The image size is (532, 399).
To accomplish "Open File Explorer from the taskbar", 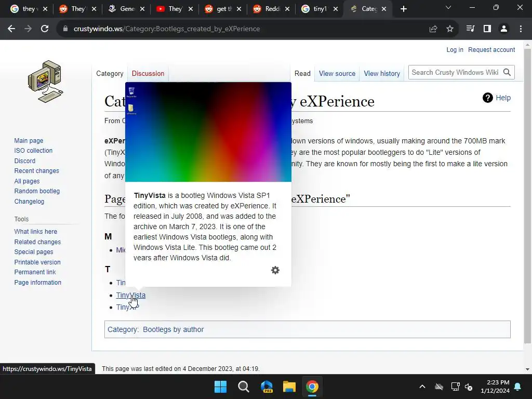I will point(289,387).
